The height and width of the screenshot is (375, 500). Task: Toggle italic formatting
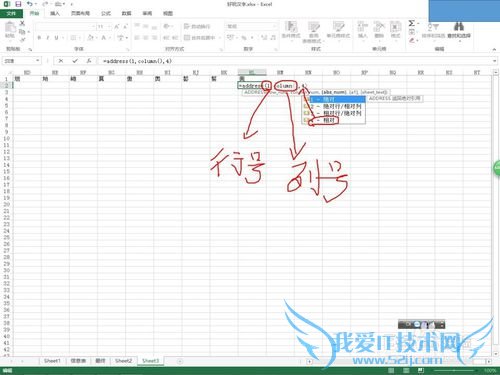pos(48,38)
